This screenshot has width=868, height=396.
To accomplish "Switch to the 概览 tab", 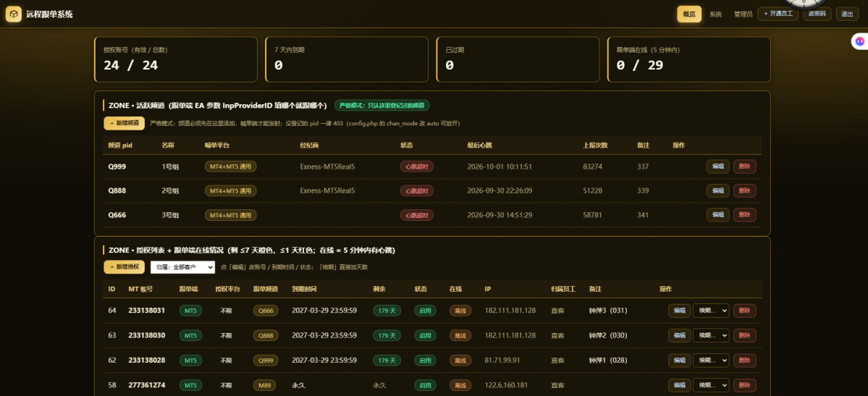I will point(689,14).
